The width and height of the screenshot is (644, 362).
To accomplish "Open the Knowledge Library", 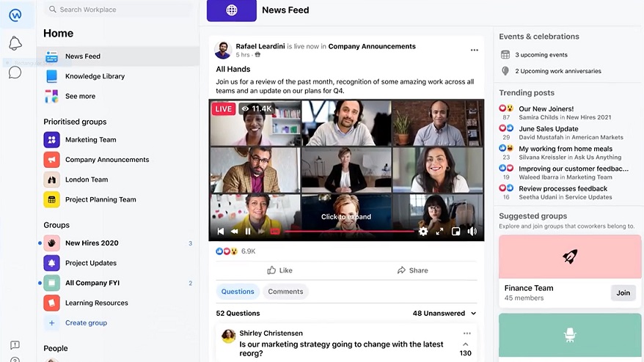I will [95, 76].
